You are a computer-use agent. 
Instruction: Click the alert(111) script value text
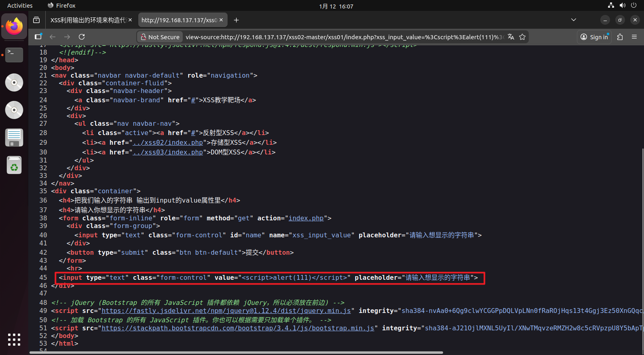[294, 277]
